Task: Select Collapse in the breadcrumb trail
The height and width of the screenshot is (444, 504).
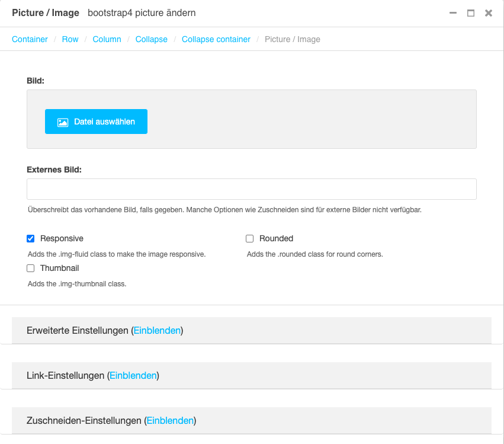Action: pyautogui.click(x=151, y=39)
